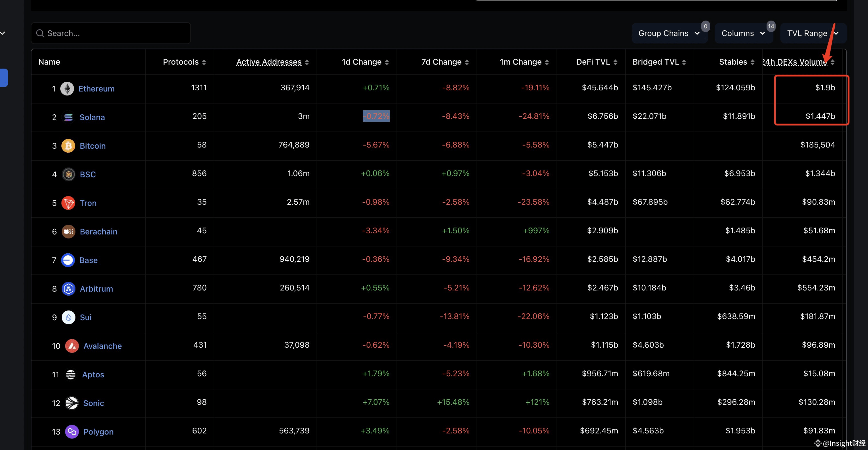Sort by Bridged TVL column arrows

(684, 62)
